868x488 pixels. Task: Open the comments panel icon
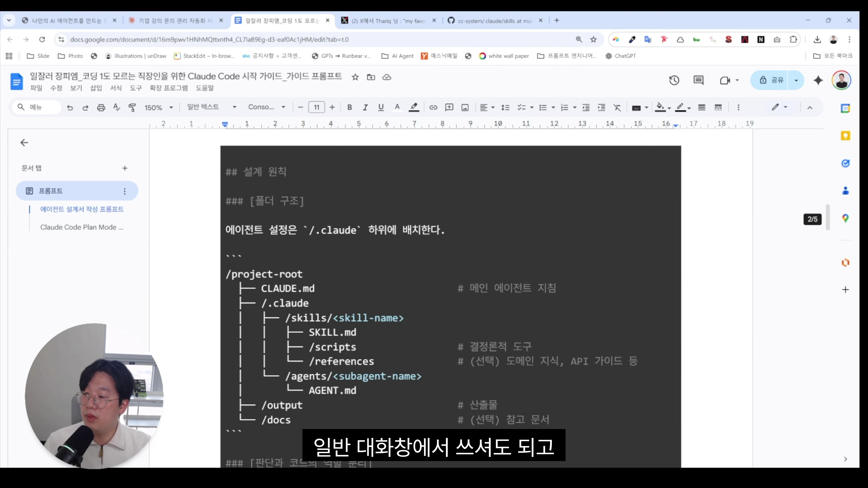(x=698, y=80)
